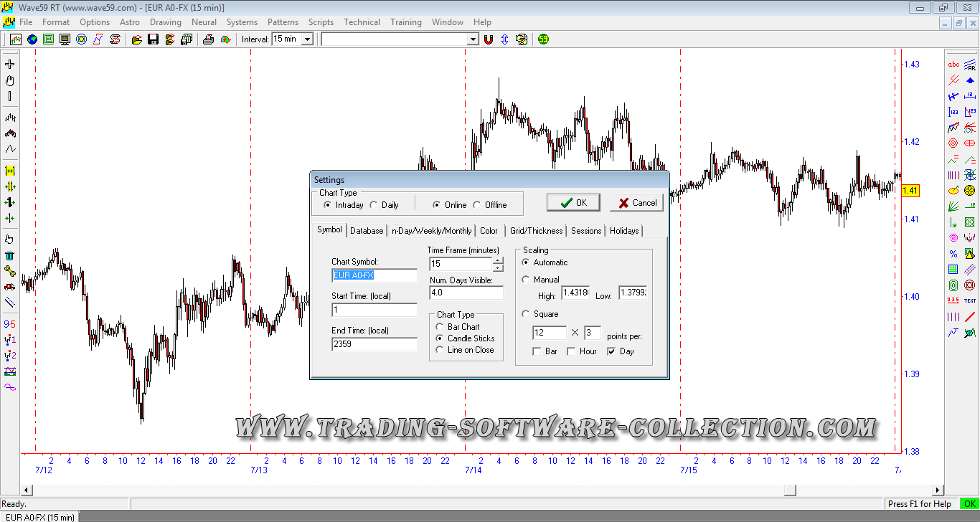Screen dimensions: 980x522
Task: Click the yellow wrench icon
Action: (x=10, y=271)
